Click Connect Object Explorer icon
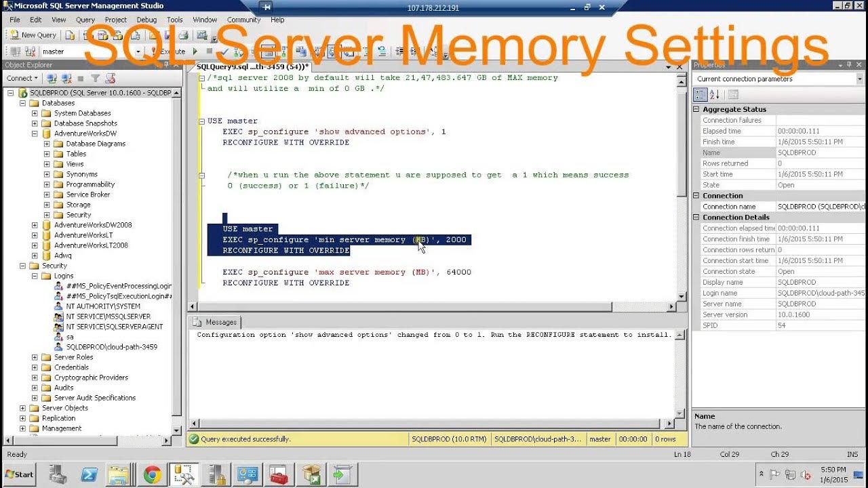This screenshot has width=868, height=488. point(52,79)
